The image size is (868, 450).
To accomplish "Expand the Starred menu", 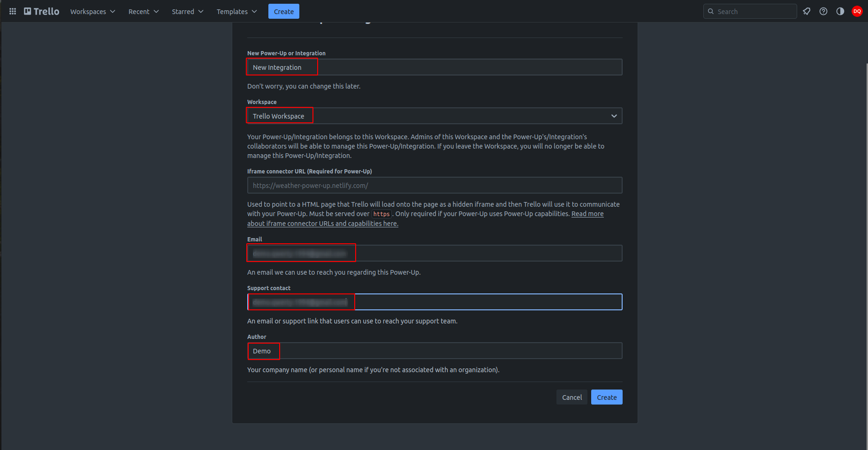I will 187,11.
